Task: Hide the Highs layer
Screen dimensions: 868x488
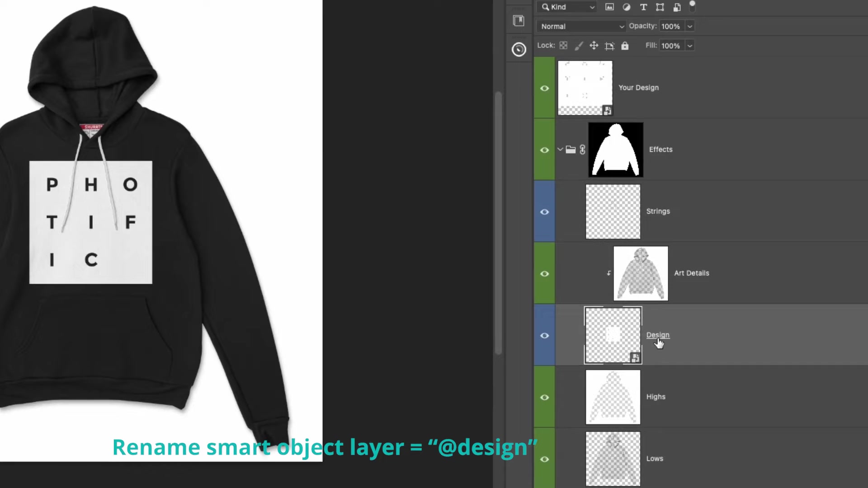Action: coord(544,397)
